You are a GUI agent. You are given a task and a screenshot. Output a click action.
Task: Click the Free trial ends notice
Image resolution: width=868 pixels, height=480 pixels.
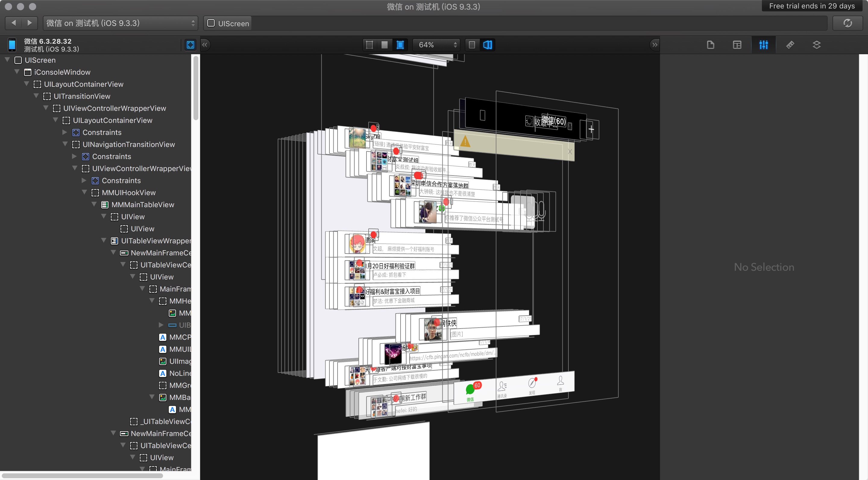812,6
